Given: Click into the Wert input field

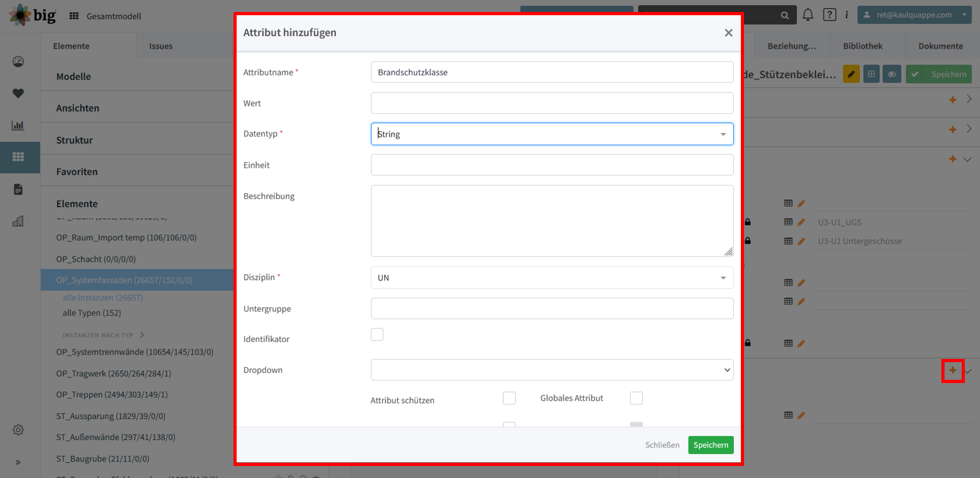Looking at the screenshot, I should point(552,103).
